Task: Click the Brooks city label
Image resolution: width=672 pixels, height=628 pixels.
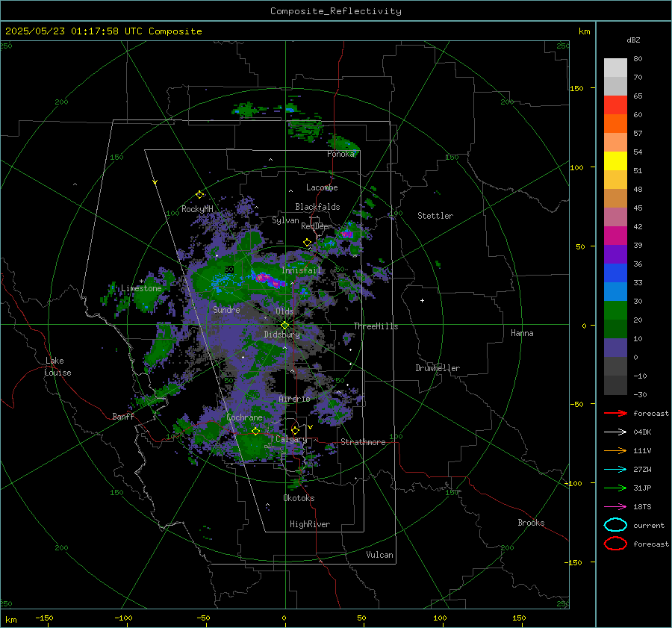Action: pos(531,523)
